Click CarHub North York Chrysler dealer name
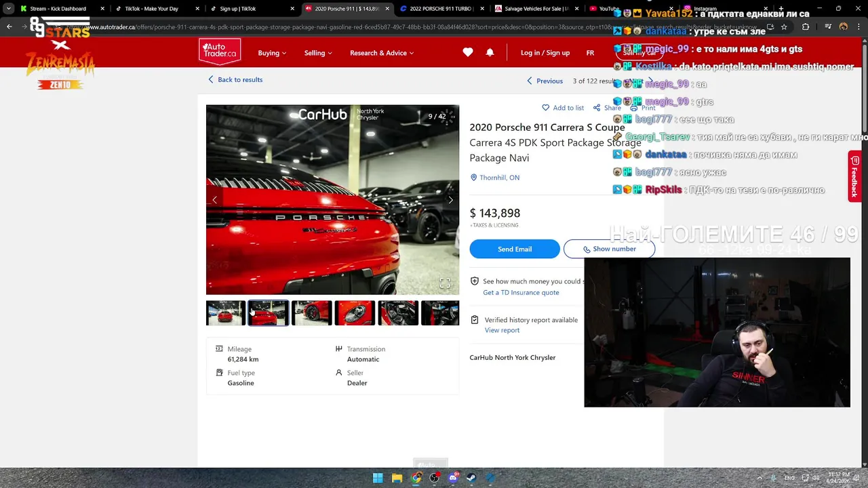Image resolution: width=868 pixels, height=488 pixels. [x=513, y=357]
